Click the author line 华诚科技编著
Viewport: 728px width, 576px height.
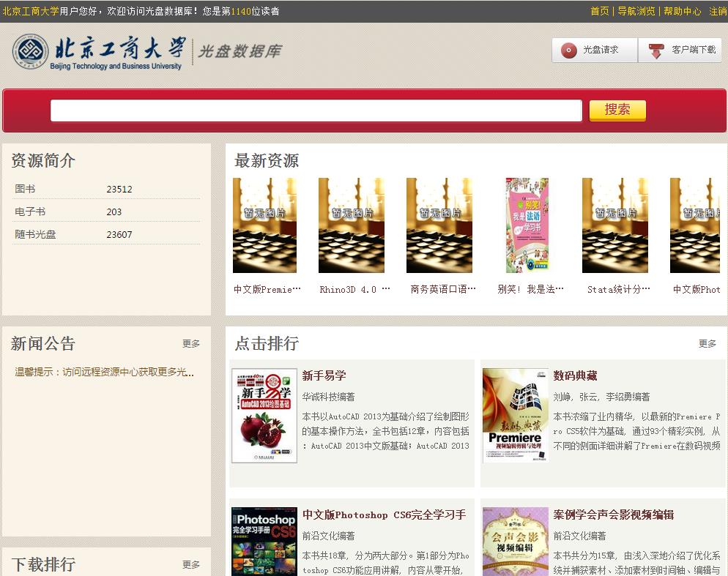click(328, 397)
